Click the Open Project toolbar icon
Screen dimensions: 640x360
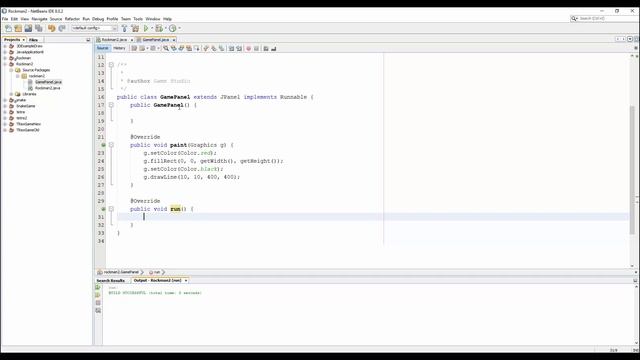coord(28,28)
